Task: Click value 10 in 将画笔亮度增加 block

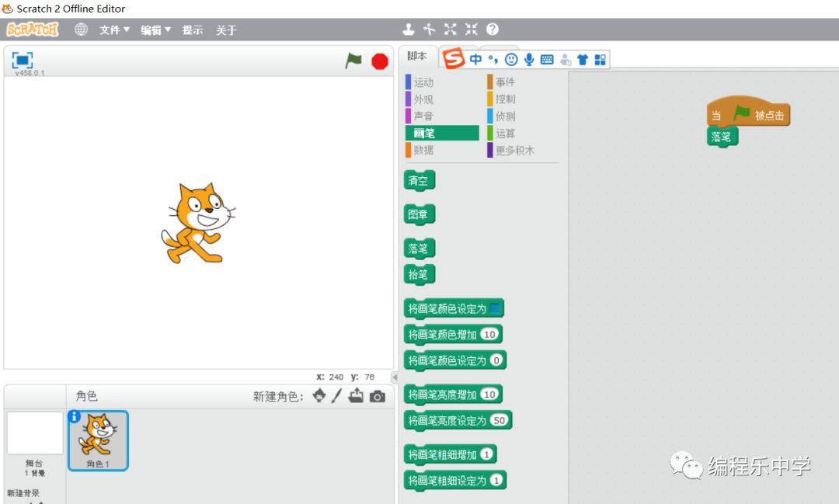Action: point(489,395)
